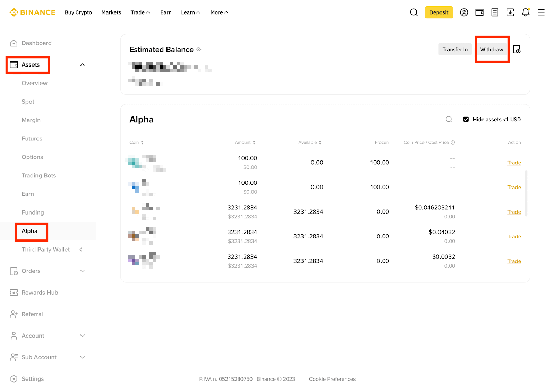The height and width of the screenshot is (392, 555).
Task: Click the Rewards Hub ticket icon
Action: [x=14, y=293]
